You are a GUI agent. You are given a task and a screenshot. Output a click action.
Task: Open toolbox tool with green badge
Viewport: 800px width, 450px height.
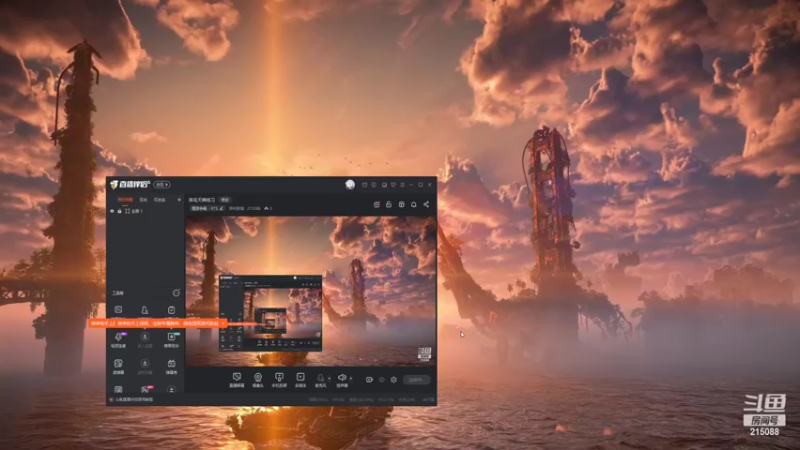coord(171,339)
